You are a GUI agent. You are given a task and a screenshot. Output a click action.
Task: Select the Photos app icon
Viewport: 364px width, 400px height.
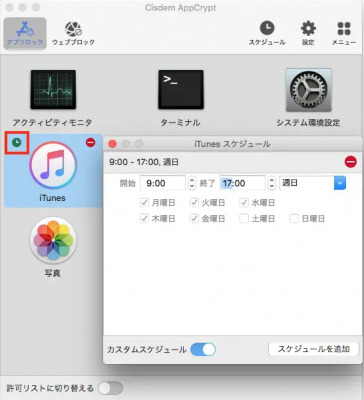pos(53,240)
